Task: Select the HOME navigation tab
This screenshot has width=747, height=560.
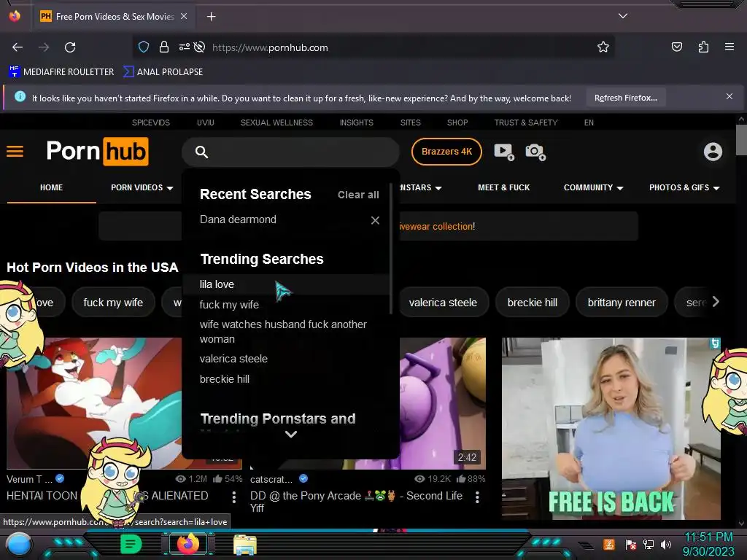Action: click(52, 187)
